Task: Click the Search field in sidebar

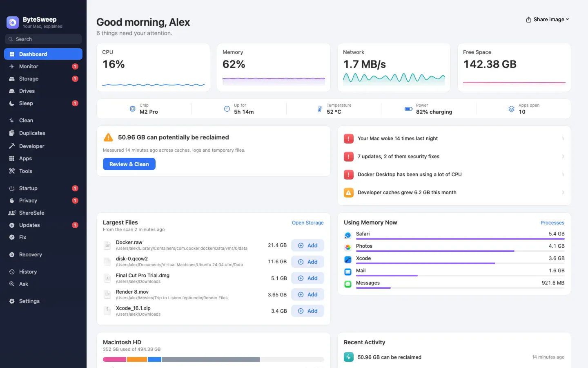Action: [43, 39]
